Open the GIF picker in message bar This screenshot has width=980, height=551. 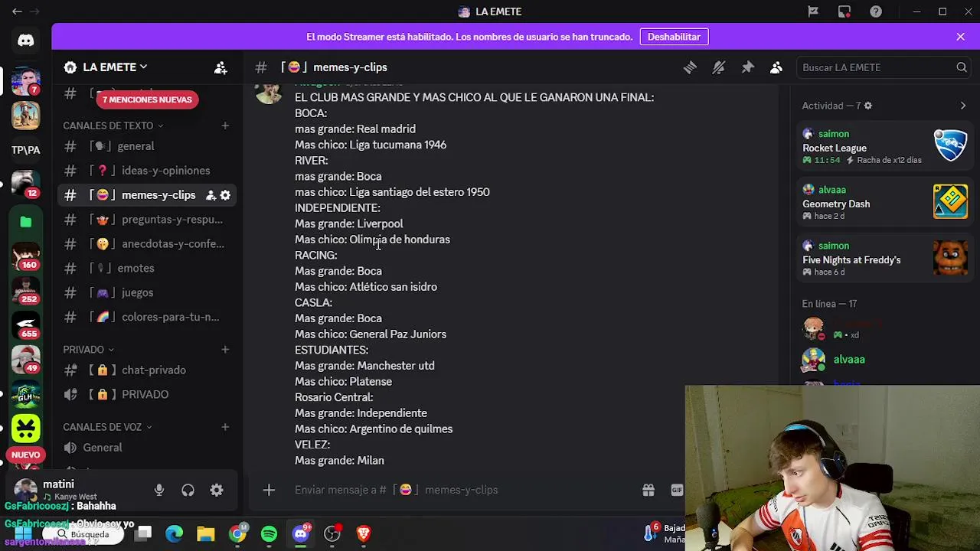(677, 490)
